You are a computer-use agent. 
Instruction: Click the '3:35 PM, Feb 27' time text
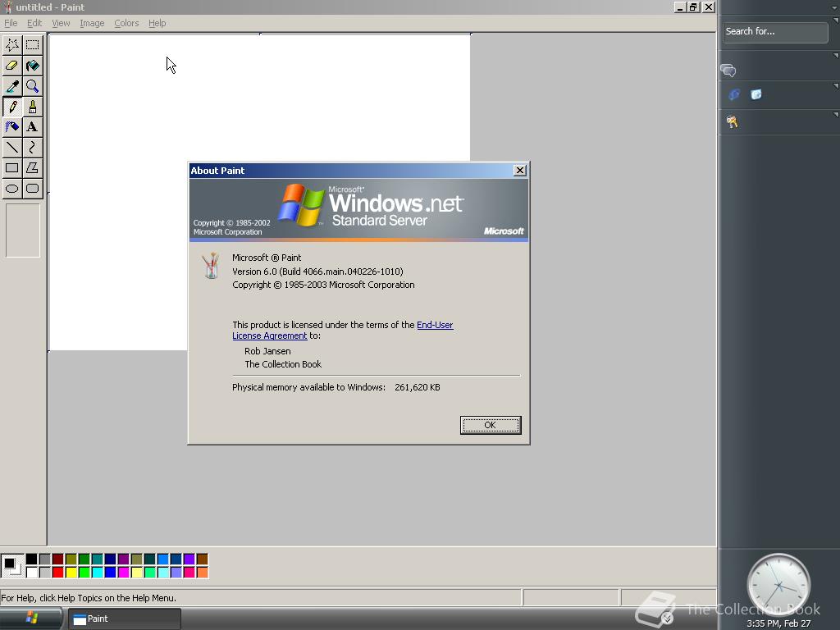point(778,623)
